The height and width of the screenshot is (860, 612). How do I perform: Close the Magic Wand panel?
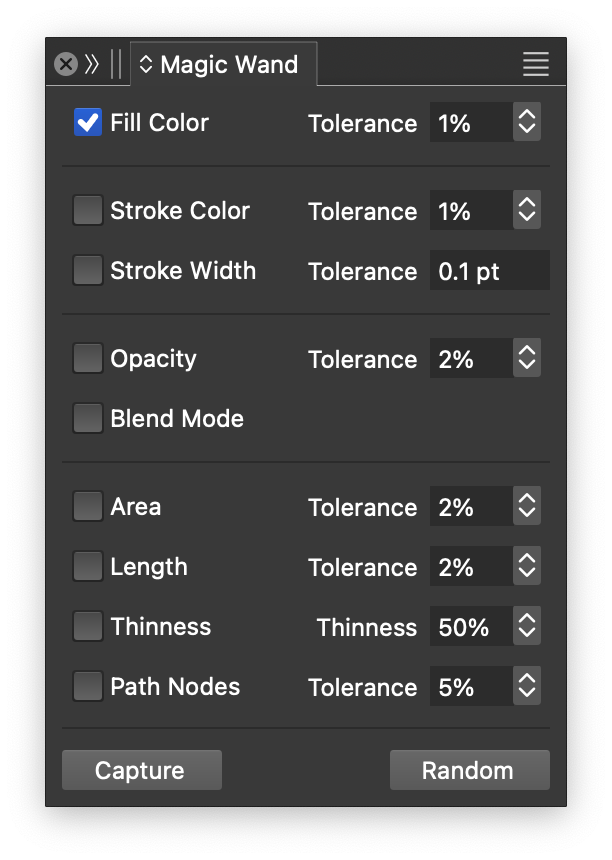66,65
